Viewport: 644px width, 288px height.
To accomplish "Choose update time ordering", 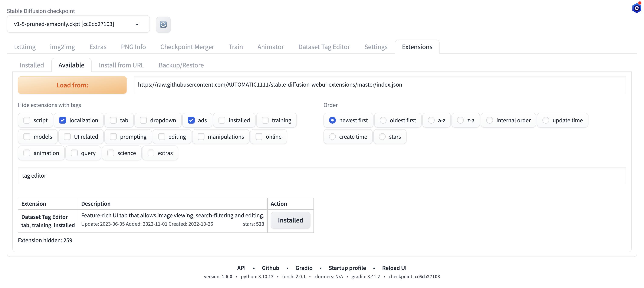I will (546, 120).
